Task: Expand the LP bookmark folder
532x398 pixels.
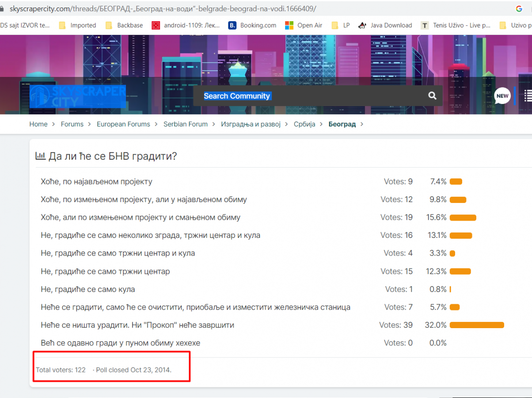Action: pyautogui.click(x=341, y=25)
